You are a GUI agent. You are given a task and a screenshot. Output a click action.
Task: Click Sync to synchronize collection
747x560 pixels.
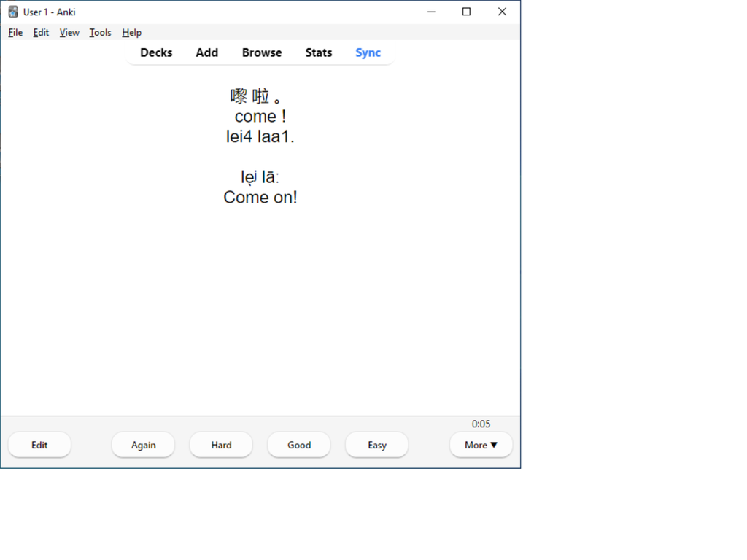pyautogui.click(x=368, y=52)
